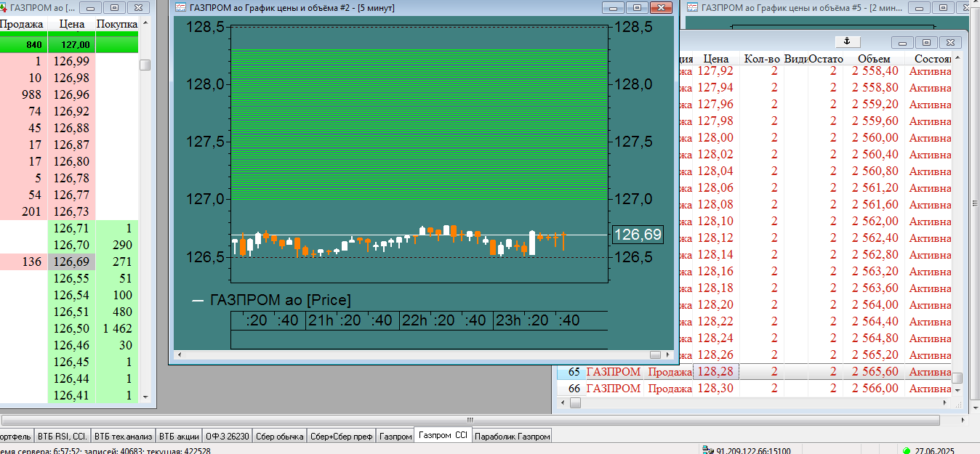Click order book price 126,71
This screenshot has height=454, width=980.
(x=71, y=228)
